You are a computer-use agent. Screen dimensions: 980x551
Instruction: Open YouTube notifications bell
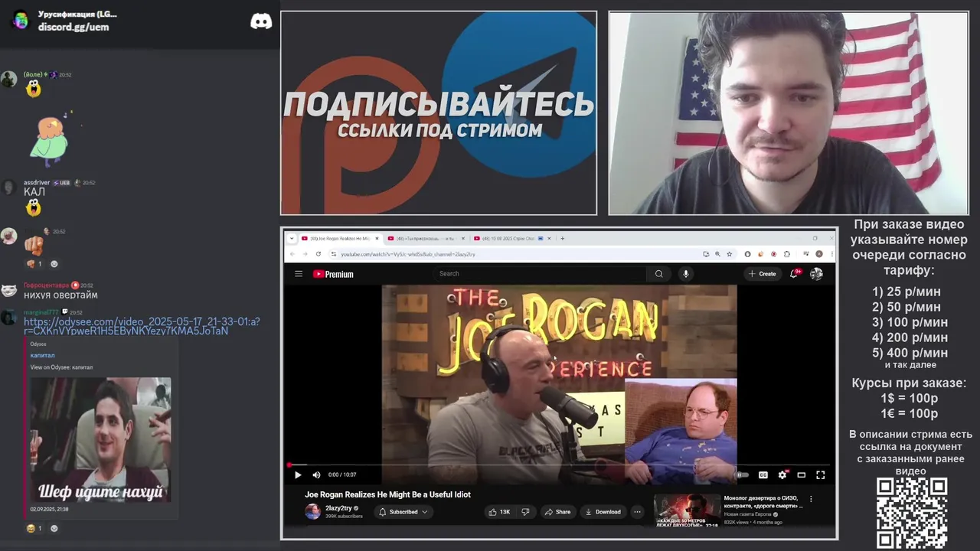pyautogui.click(x=795, y=273)
